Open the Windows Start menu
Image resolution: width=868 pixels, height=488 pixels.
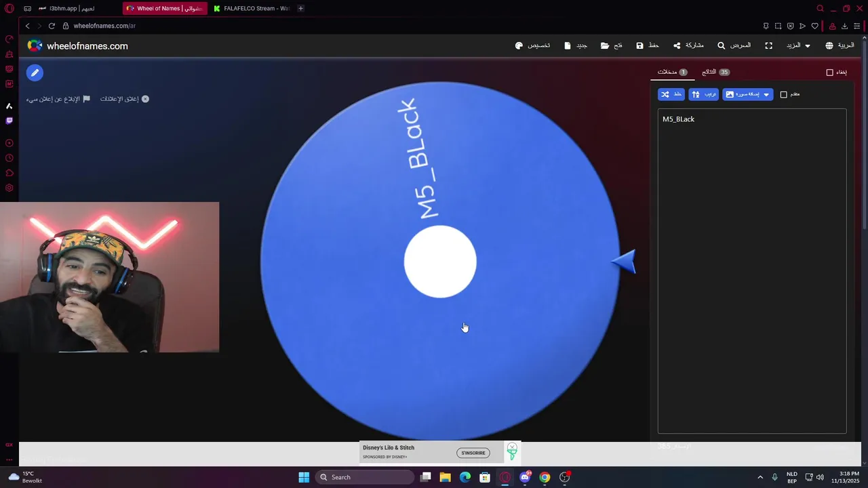click(x=304, y=477)
